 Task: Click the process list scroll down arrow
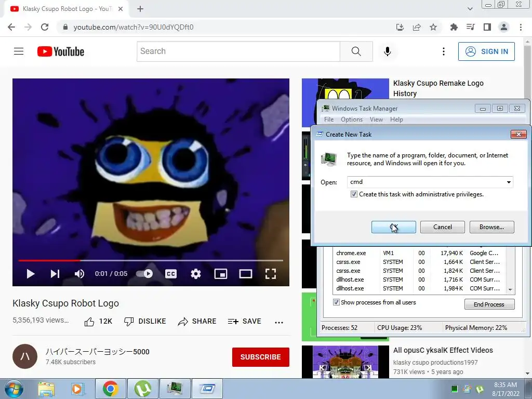tap(510, 290)
